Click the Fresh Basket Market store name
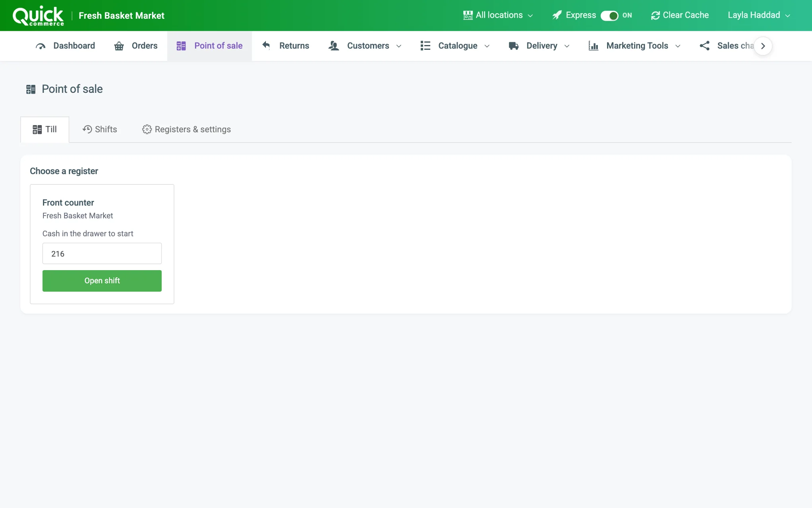The height and width of the screenshot is (508, 812). [x=121, y=16]
